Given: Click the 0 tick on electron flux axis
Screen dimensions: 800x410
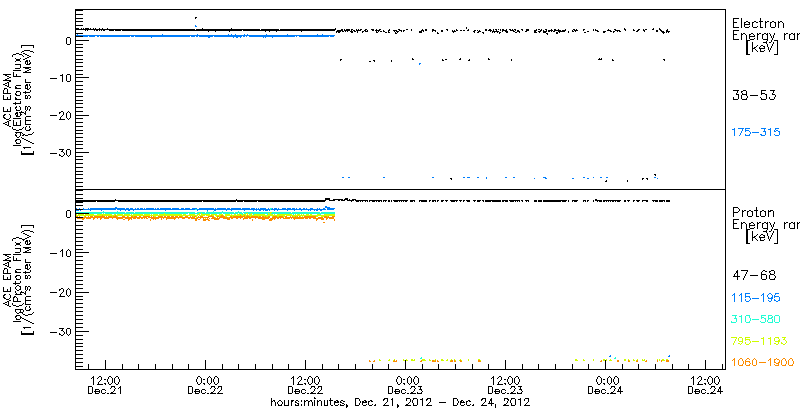Looking at the screenshot, I should [x=68, y=40].
